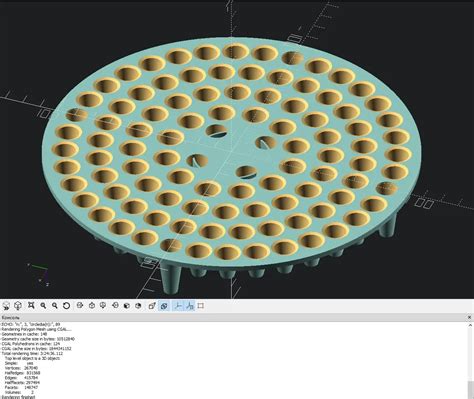Viewport: 474px width, 399px height.
Task: Click the ECHO output line in console
Action: click(31, 324)
